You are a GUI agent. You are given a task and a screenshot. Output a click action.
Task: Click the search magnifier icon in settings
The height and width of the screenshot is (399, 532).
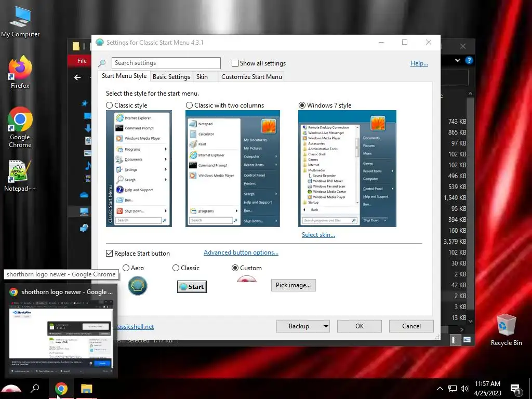click(x=102, y=63)
